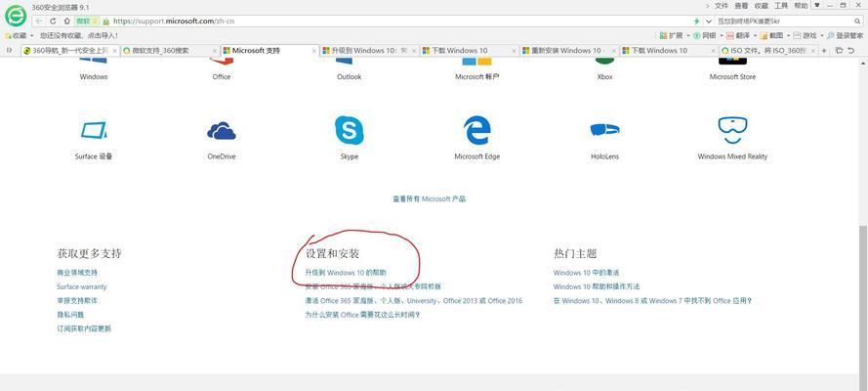Open the skin shirt icon in title bar
The height and width of the screenshot is (391, 868).
(817, 5)
